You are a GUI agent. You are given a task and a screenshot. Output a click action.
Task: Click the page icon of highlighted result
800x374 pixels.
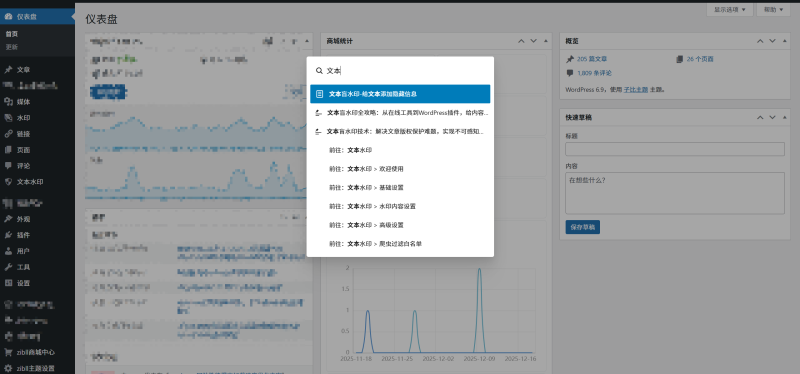pyautogui.click(x=319, y=94)
